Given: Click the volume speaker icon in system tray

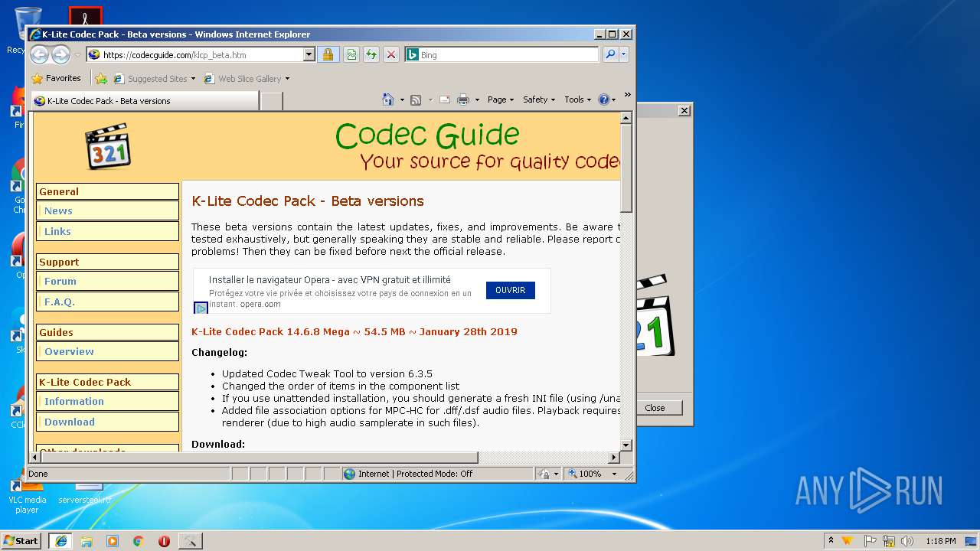Looking at the screenshot, I should click(907, 541).
